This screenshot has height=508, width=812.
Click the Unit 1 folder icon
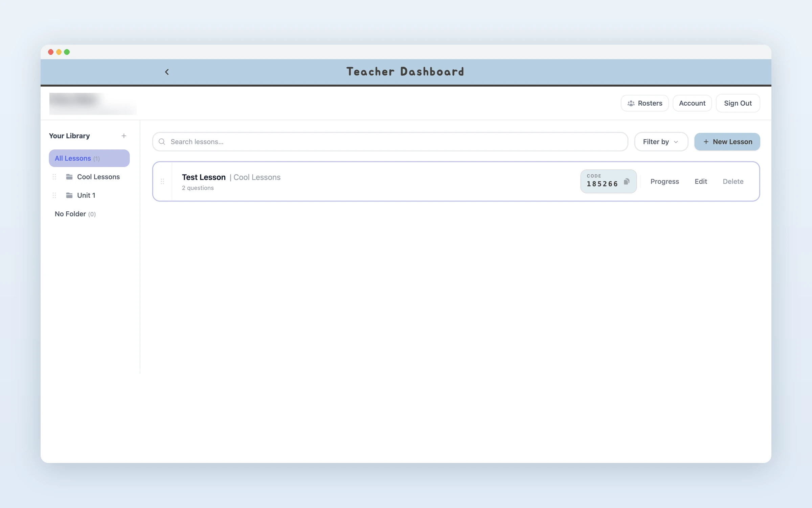point(69,195)
